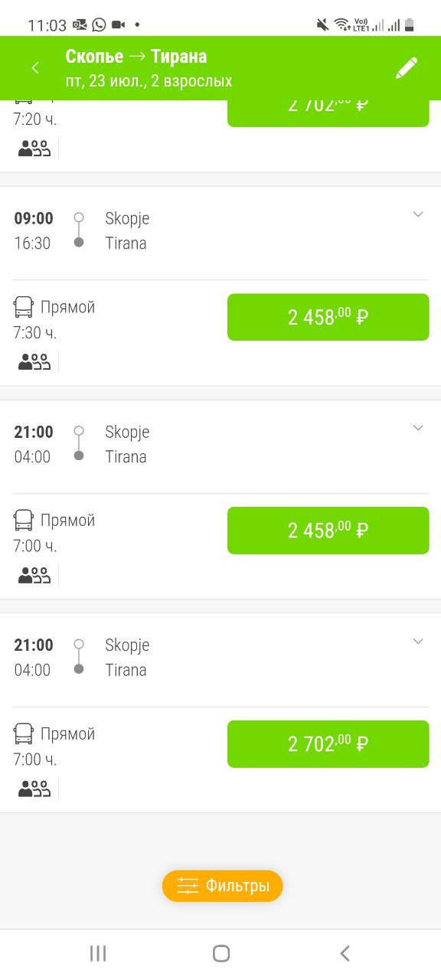Select the partially visible top 2 702 ₽ price

[x=328, y=113]
